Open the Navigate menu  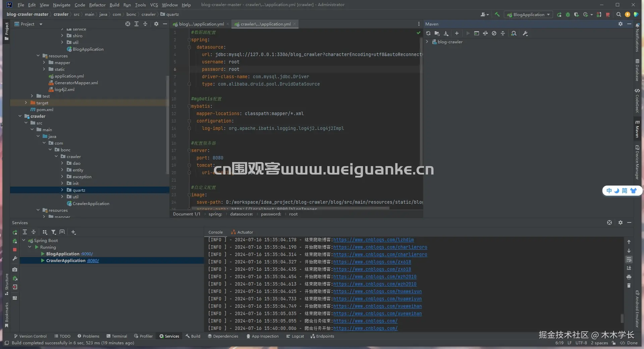62,5
